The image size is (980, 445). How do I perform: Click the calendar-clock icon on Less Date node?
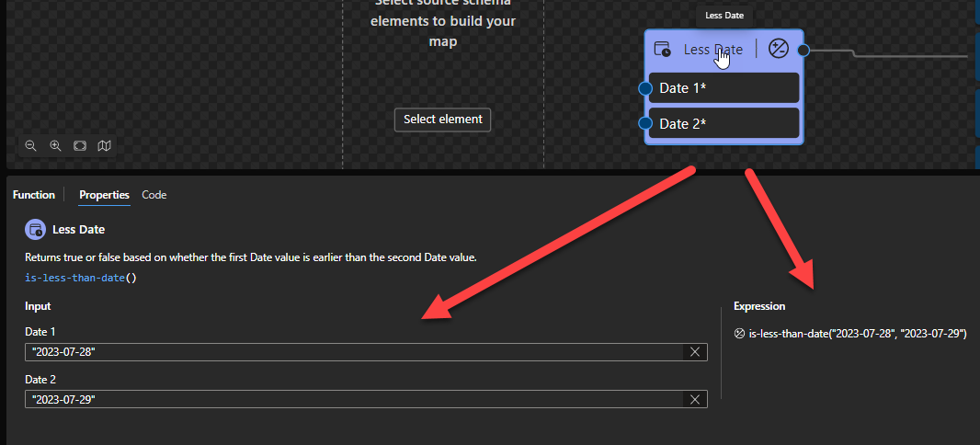point(662,50)
